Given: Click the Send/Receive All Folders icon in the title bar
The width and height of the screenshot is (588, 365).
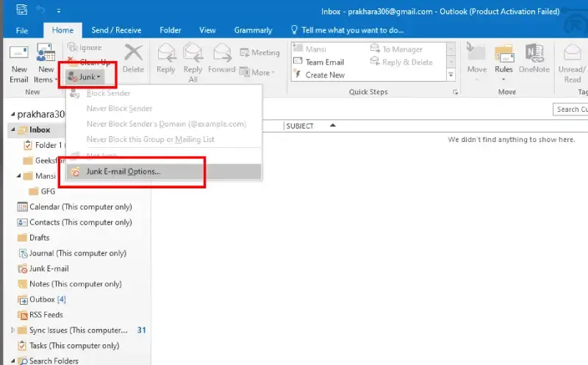Looking at the screenshot, I should (x=22, y=10).
